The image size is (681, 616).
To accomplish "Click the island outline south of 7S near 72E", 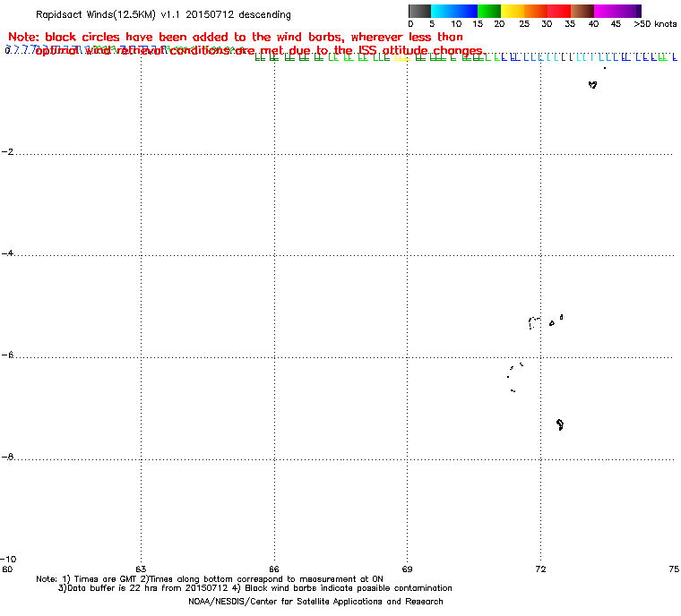I will [x=560, y=424].
